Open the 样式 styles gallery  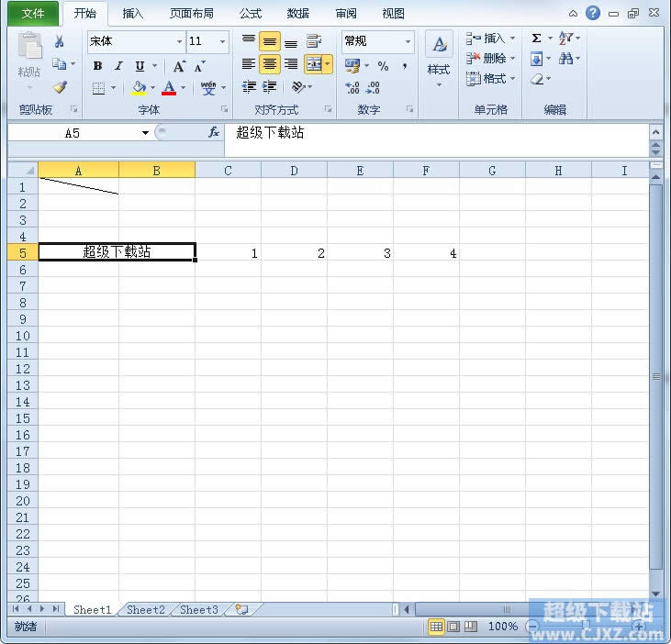point(439,59)
